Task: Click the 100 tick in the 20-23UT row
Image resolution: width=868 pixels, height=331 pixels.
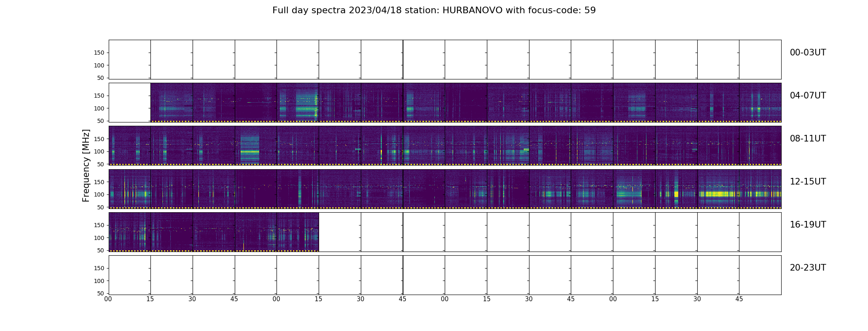Action: (99, 281)
